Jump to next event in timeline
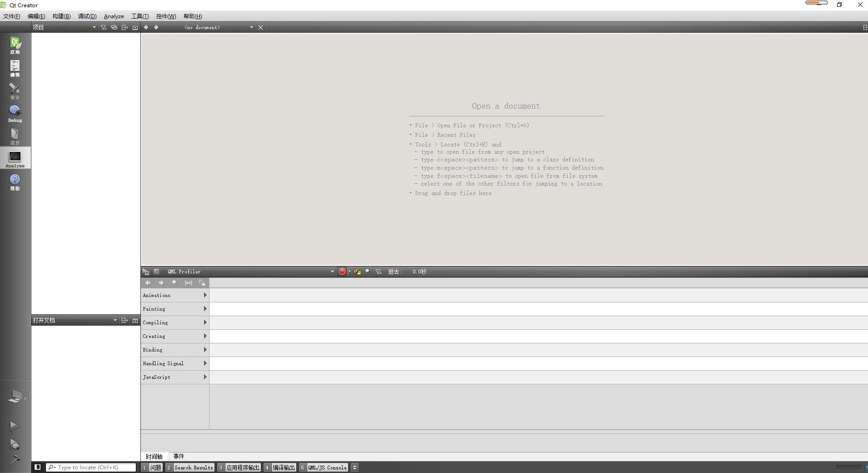 (161, 283)
